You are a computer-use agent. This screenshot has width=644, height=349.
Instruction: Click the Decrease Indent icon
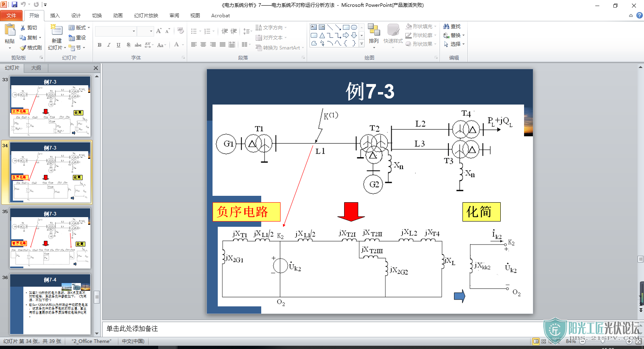pyautogui.click(x=225, y=31)
